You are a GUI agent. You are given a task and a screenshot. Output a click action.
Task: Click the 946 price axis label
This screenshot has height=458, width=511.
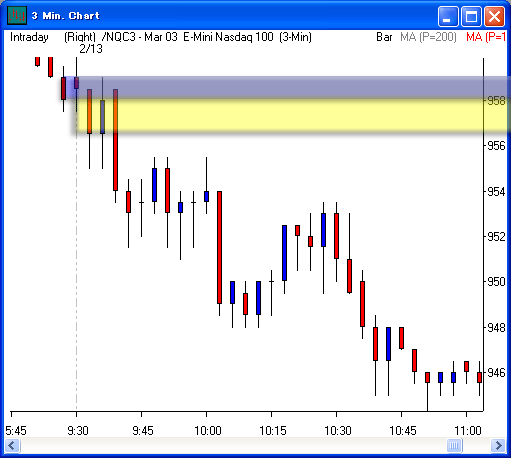[496, 373]
